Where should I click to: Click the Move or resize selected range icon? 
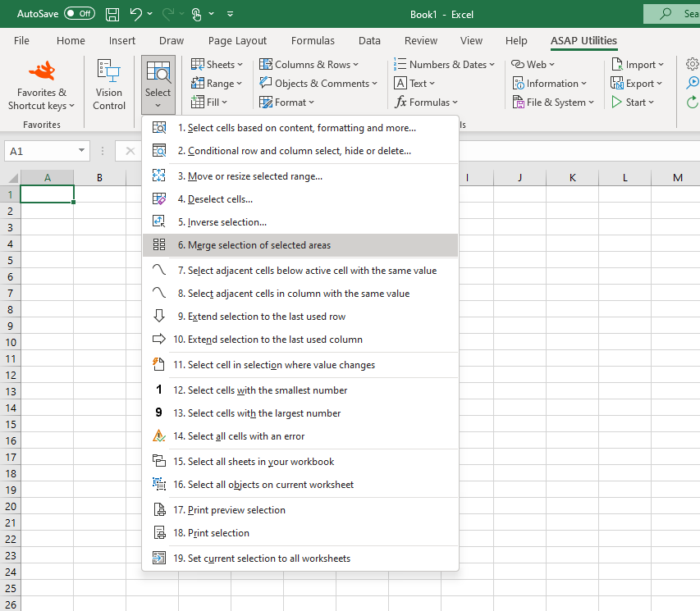point(159,176)
